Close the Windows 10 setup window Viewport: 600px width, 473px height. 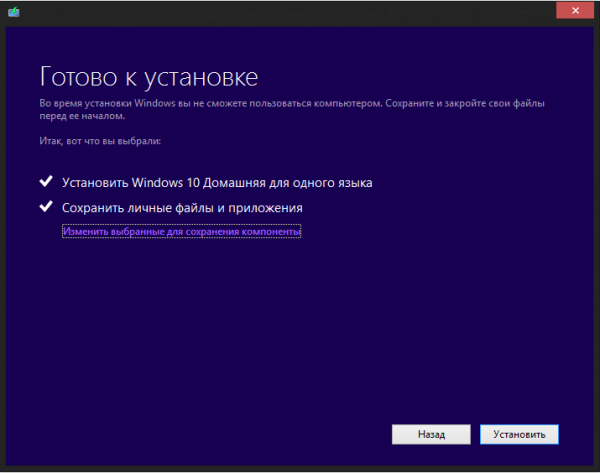(x=575, y=10)
